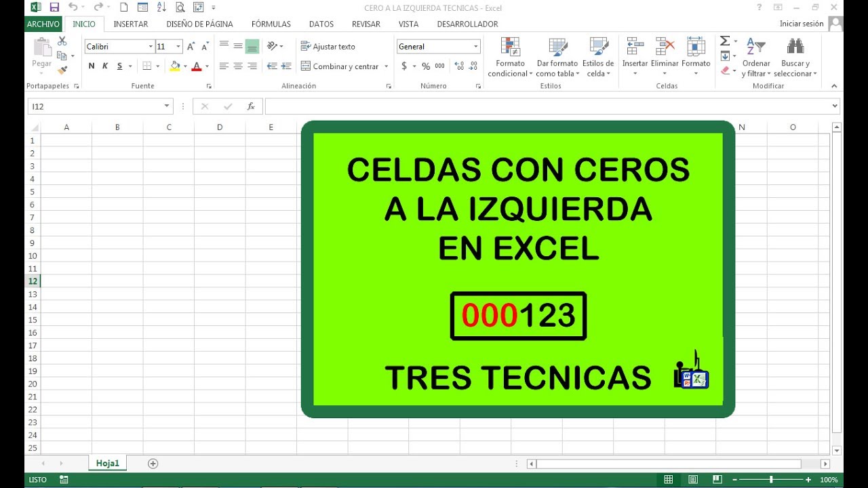
Task: Open Formato condicional menu
Action: point(510,58)
